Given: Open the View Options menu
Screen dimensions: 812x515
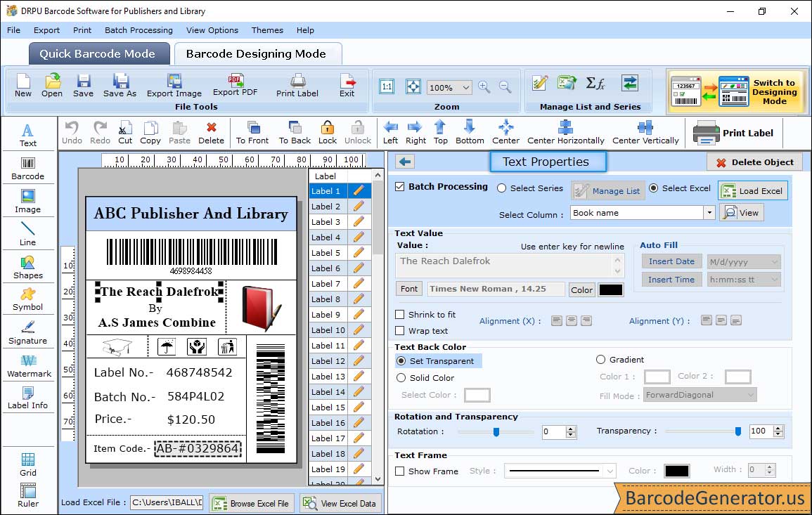Looking at the screenshot, I should (212, 30).
